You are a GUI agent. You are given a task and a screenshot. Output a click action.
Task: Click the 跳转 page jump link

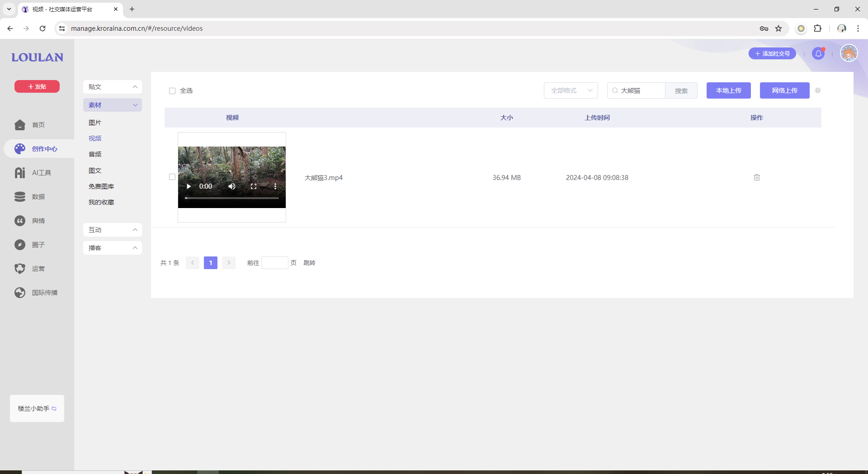309,263
